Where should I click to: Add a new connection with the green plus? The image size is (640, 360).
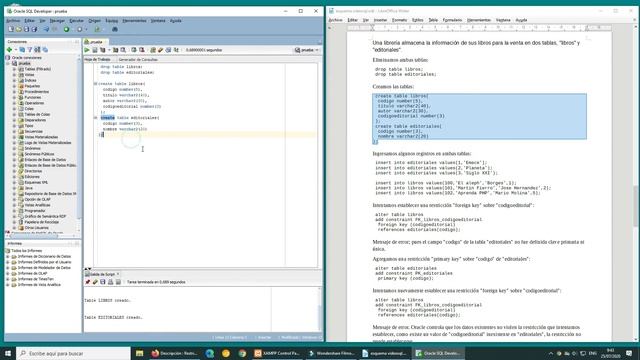(9, 49)
